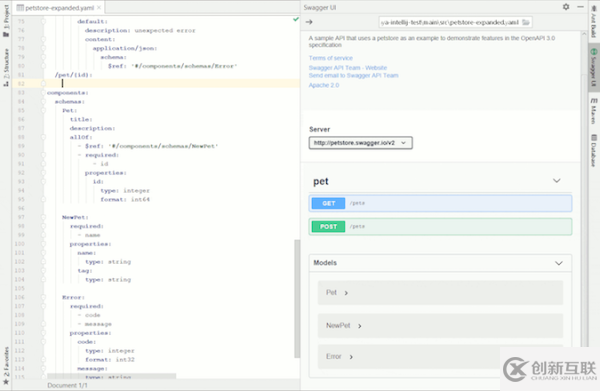Click the Ant Build bug icon
Image resolution: width=600 pixels, height=391 pixels.
[x=593, y=8]
